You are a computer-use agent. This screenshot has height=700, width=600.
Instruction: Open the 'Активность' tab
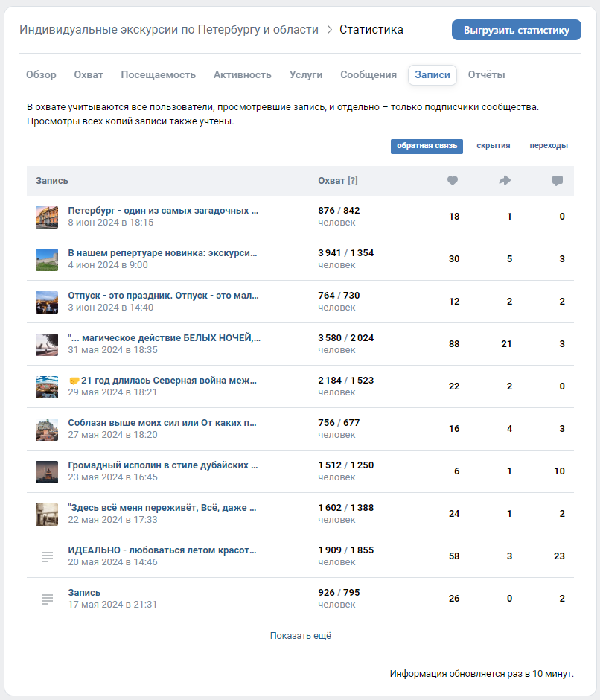pos(243,75)
